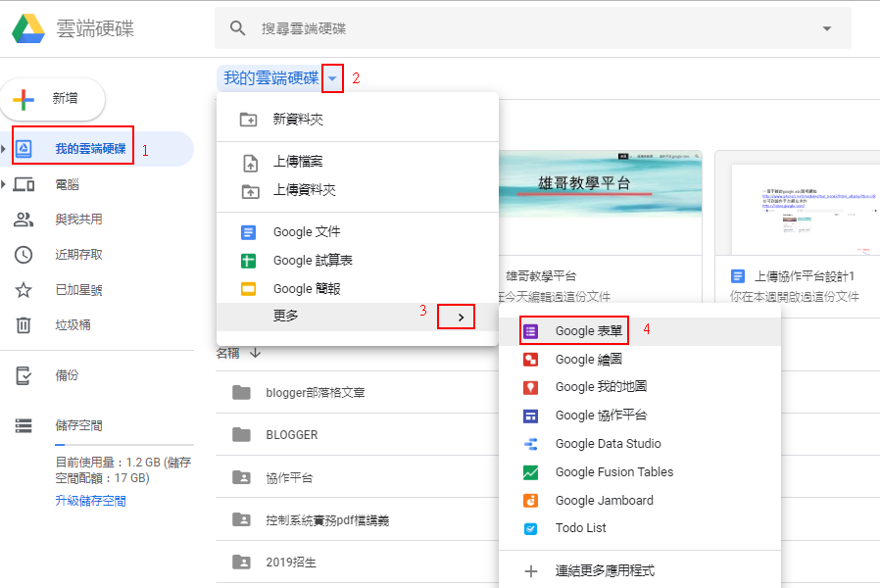Click the 已加星號 star icon
Screen dimensions: 880x588
(24, 290)
